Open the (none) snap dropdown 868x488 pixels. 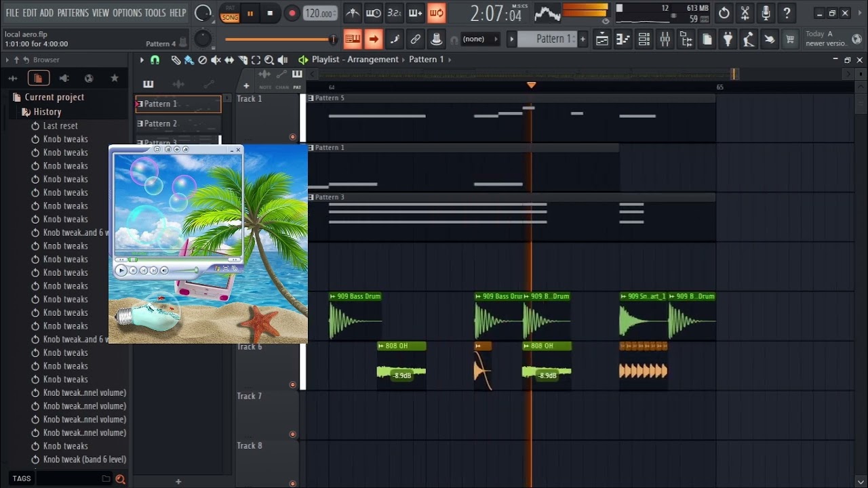479,39
